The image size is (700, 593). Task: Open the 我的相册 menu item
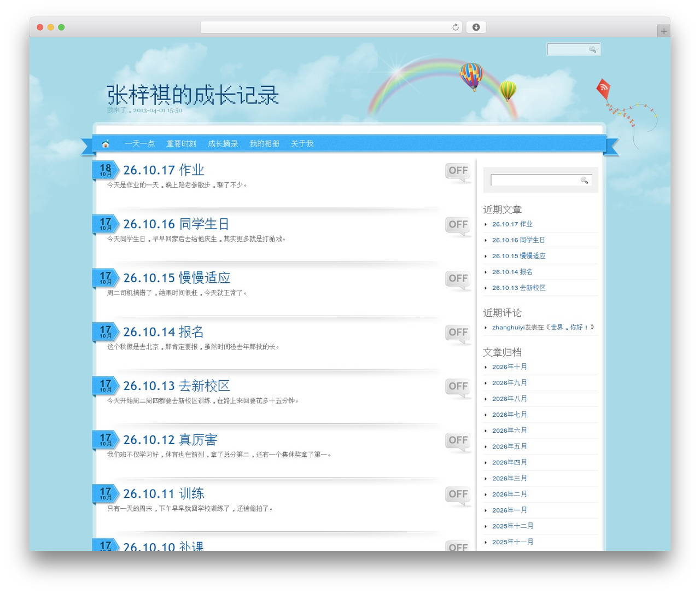tap(264, 144)
